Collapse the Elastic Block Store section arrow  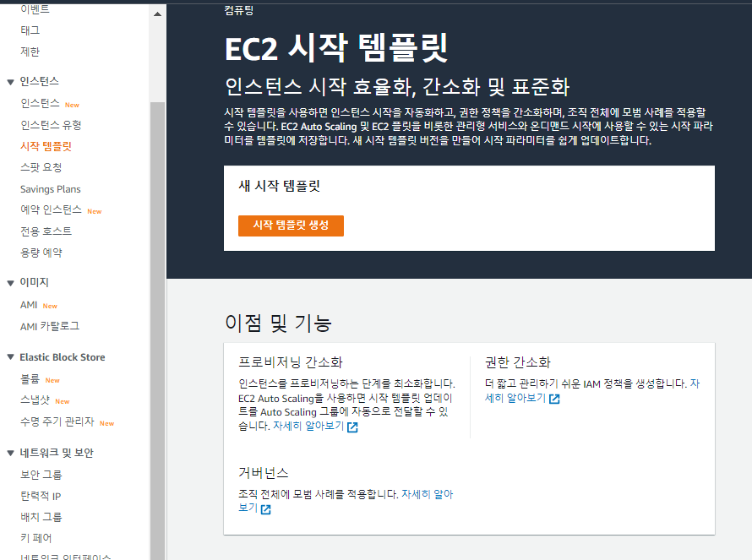[x=10, y=356]
